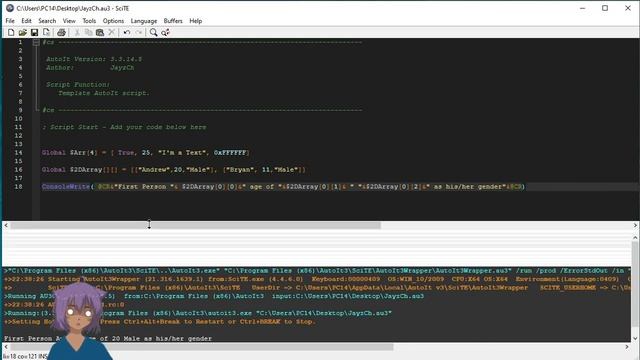The width and height of the screenshot is (640, 360).
Task: Click the AutoIt Version comment line
Action: tap(94, 59)
